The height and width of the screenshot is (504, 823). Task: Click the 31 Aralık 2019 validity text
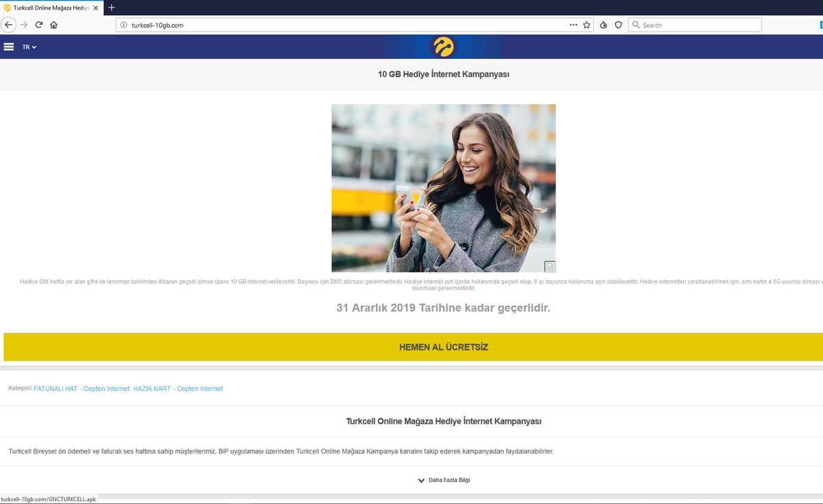click(444, 308)
